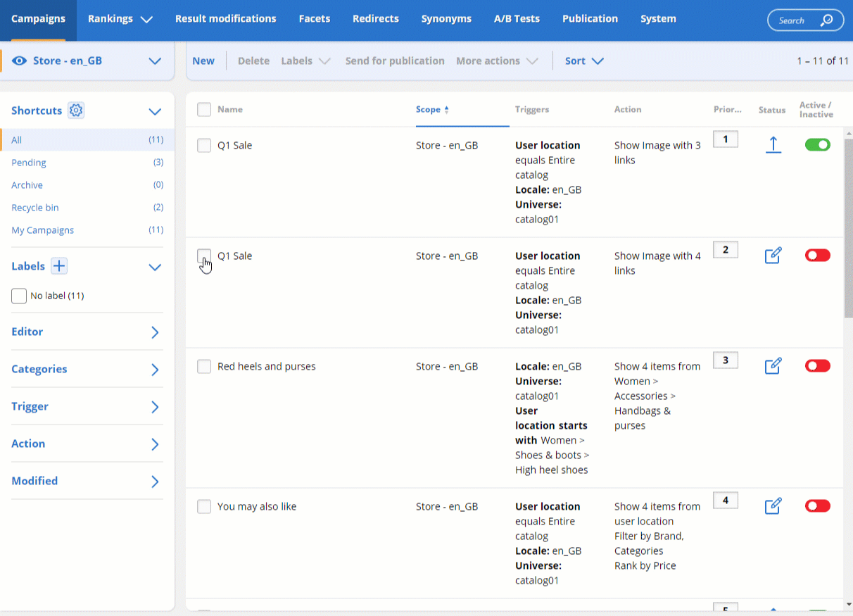Screen dimensions: 853x616
Task: Select the All shortcut
Action: 87,140
